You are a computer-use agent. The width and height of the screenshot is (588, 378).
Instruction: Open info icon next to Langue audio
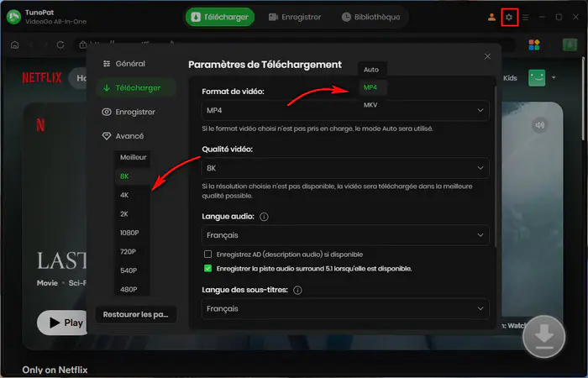[x=264, y=217]
